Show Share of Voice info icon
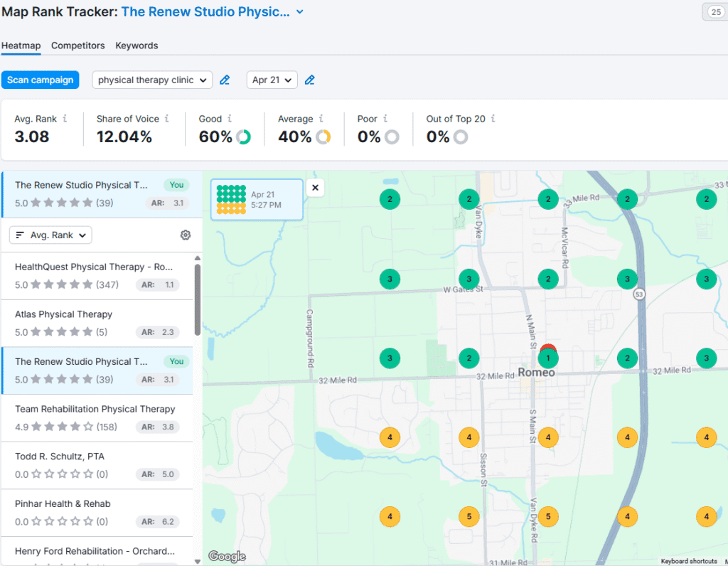This screenshot has height=566, width=728. click(x=166, y=119)
